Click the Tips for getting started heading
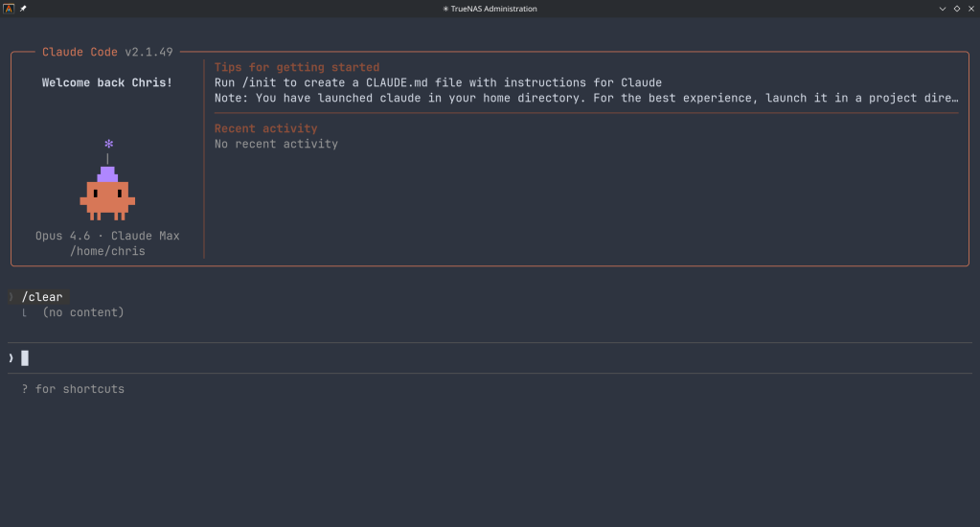This screenshot has width=980, height=527. click(x=297, y=68)
